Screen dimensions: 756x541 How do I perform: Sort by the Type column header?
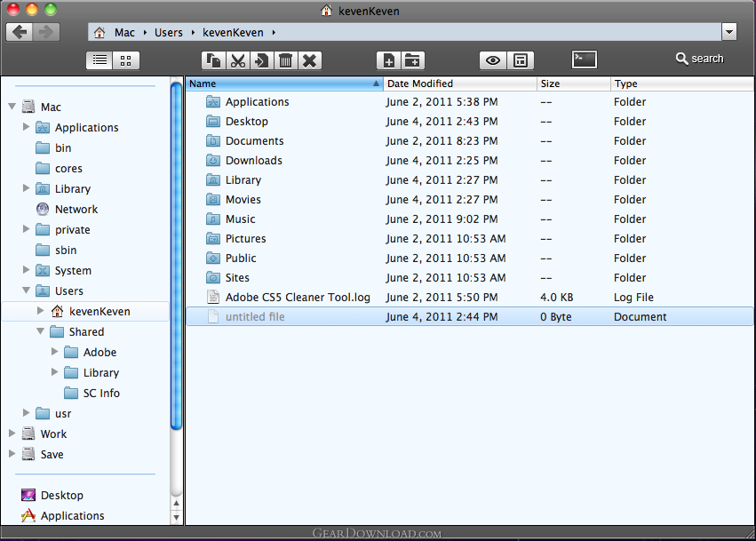[681, 84]
